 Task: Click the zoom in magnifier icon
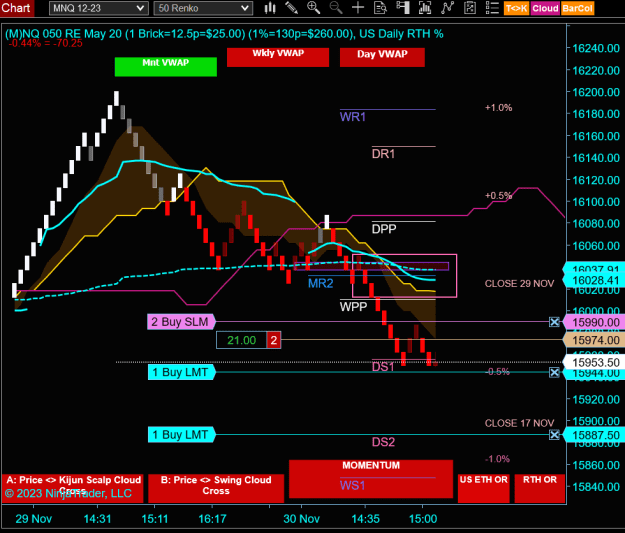pyautogui.click(x=313, y=8)
